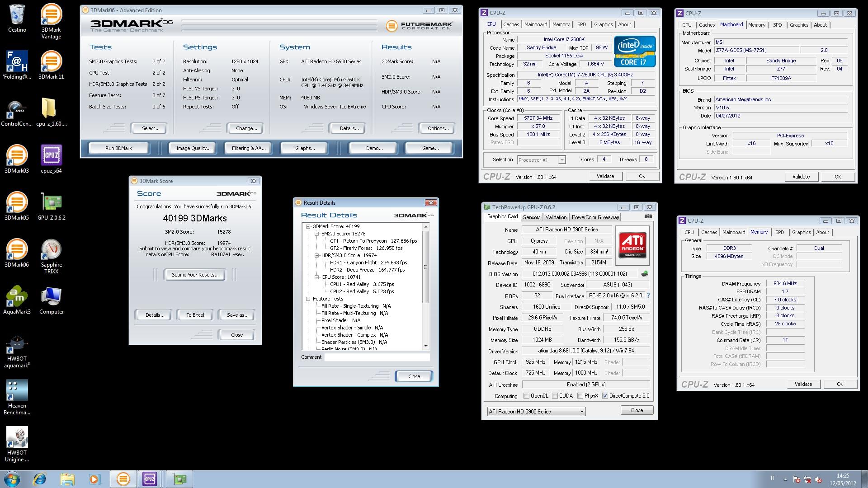Open Validation tab in GPU-Z
The height and width of the screenshot is (488, 868).
coord(556,217)
